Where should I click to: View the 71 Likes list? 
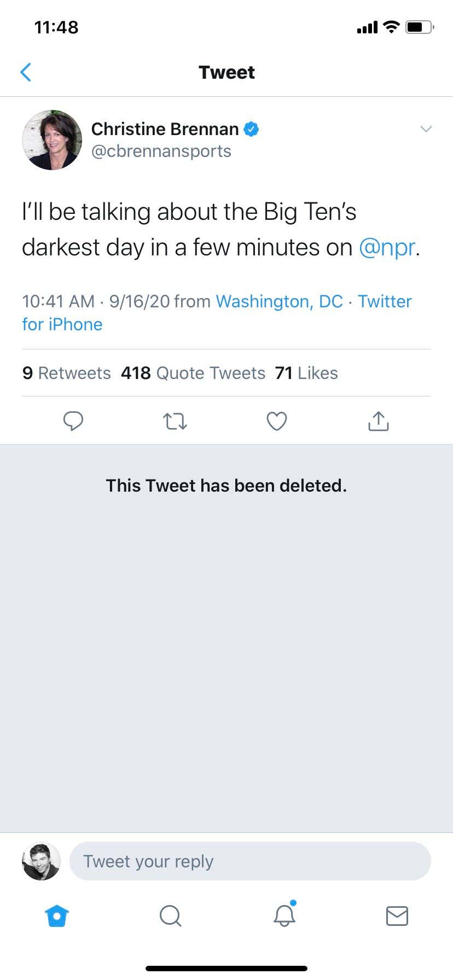[306, 373]
